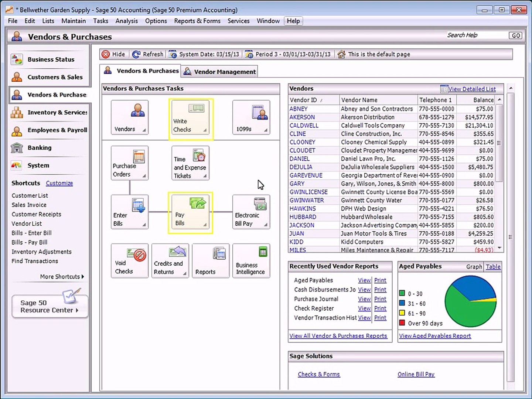Click the View Detailed List link
This screenshot has height=399, width=532.
coord(471,89)
